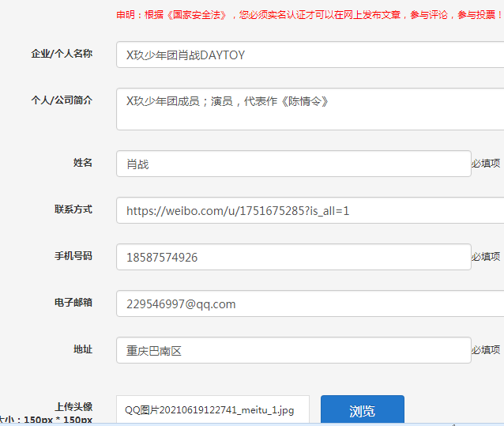Click 必填项 text beside the 手机号码 field
This screenshot has height=426, width=504.
(486, 257)
